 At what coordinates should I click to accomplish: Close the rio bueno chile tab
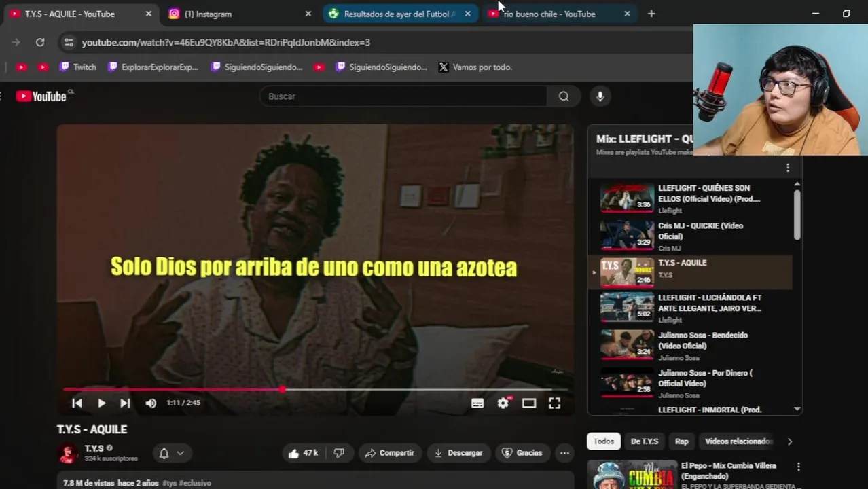coord(627,14)
